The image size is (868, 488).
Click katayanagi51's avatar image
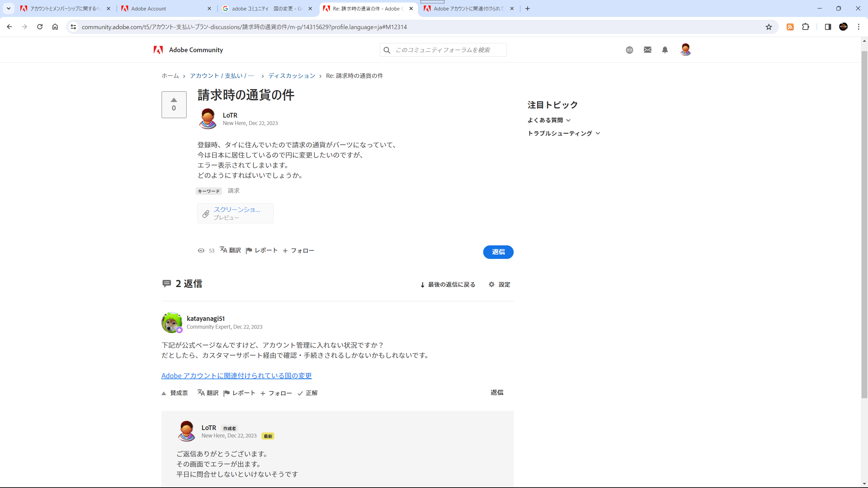172,322
